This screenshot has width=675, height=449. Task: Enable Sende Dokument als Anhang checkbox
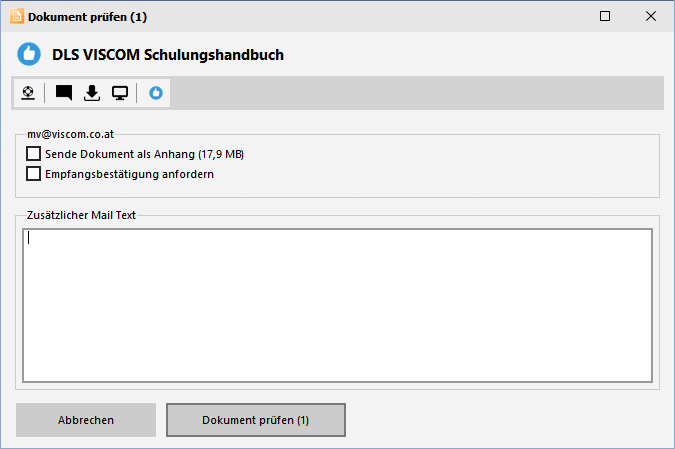34,154
